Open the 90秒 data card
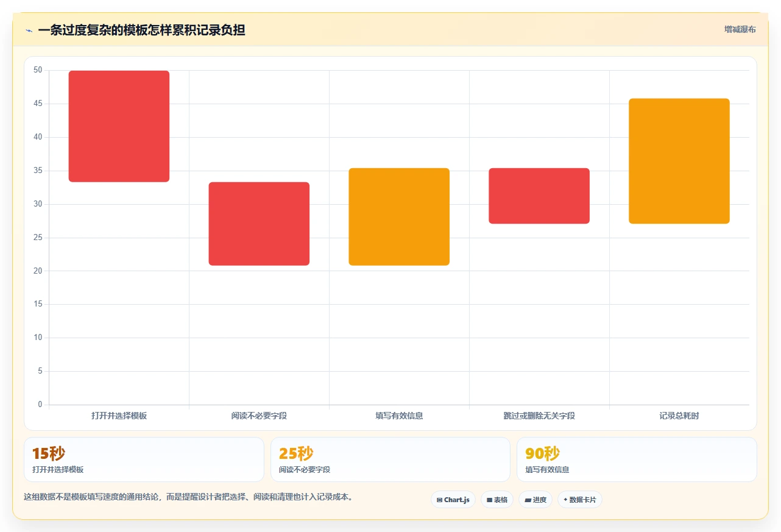 637,459
